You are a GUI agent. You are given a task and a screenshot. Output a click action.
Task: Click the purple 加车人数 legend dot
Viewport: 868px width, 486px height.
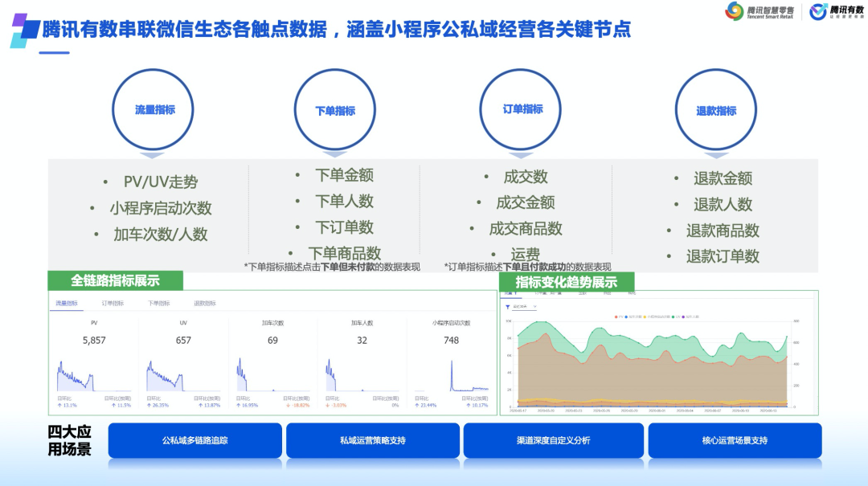coord(684,317)
